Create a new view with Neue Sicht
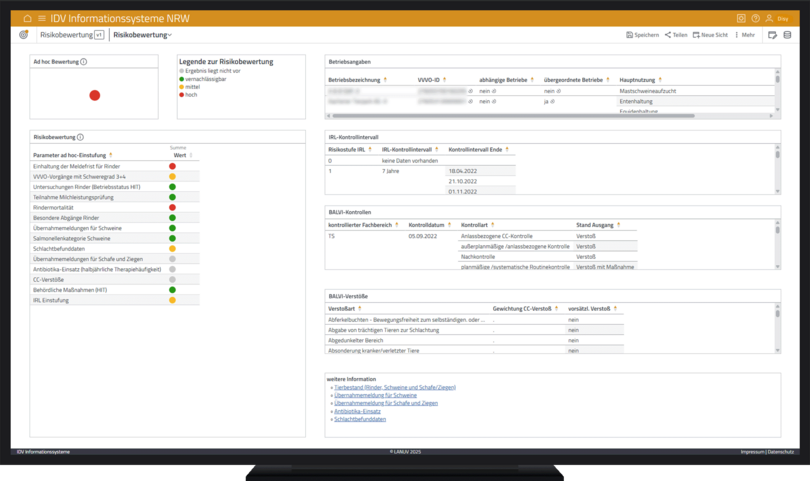 (x=710, y=35)
